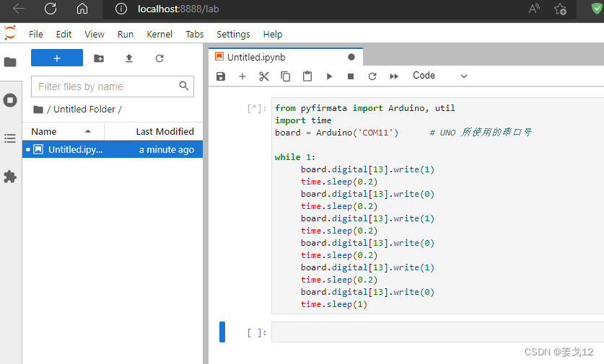Open the File menu
Viewport: 604px width, 364px height.
coord(36,35)
